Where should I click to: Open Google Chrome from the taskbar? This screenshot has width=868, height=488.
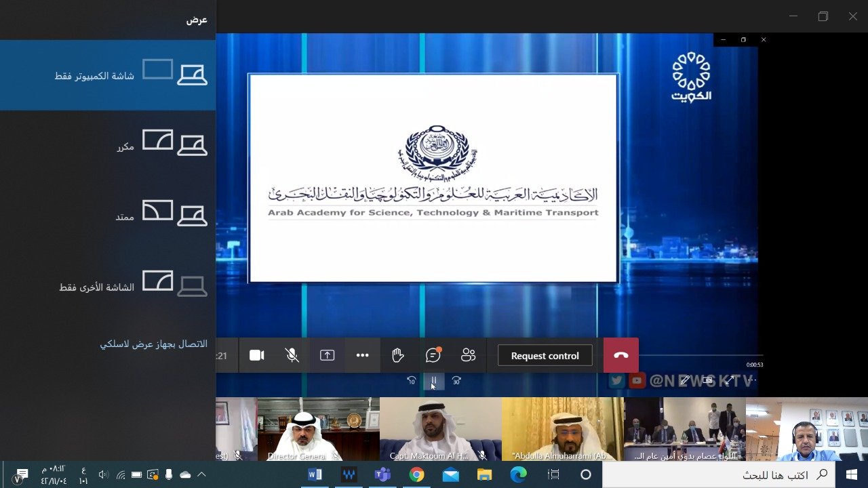(417, 475)
